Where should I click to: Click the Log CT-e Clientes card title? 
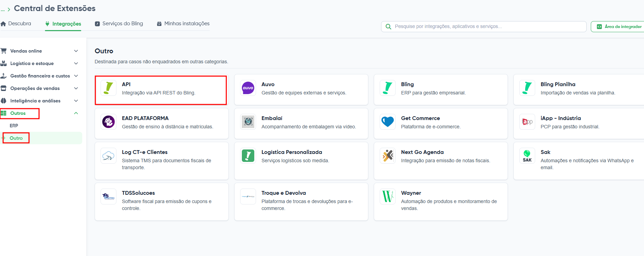pos(144,152)
